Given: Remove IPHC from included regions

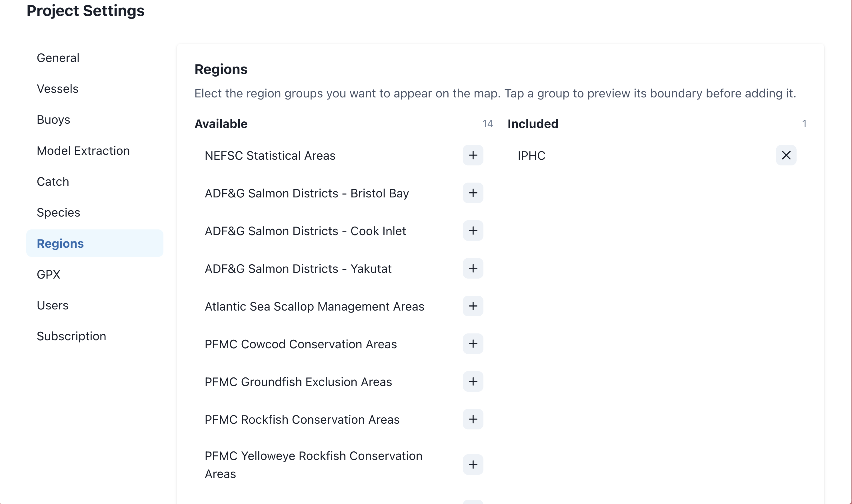Looking at the screenshot, I should coord(786,155).
